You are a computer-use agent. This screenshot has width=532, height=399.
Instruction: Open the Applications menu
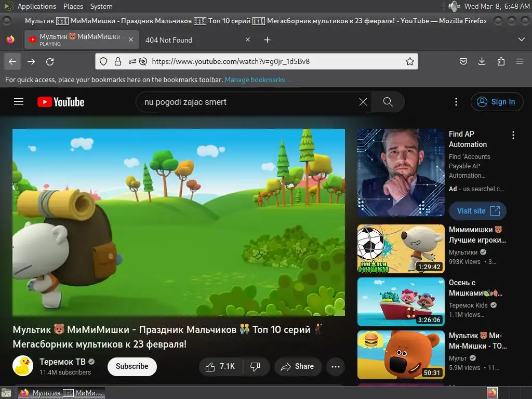click(37, 6)
